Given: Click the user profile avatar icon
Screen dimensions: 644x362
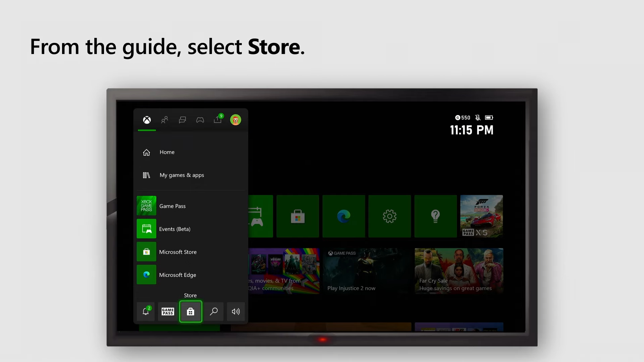Looking at the screenshot, I should pyautogui.click(x=235, y=120).
